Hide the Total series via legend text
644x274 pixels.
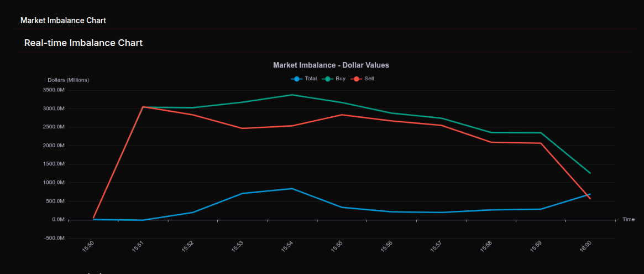click(x=311, y=79)
